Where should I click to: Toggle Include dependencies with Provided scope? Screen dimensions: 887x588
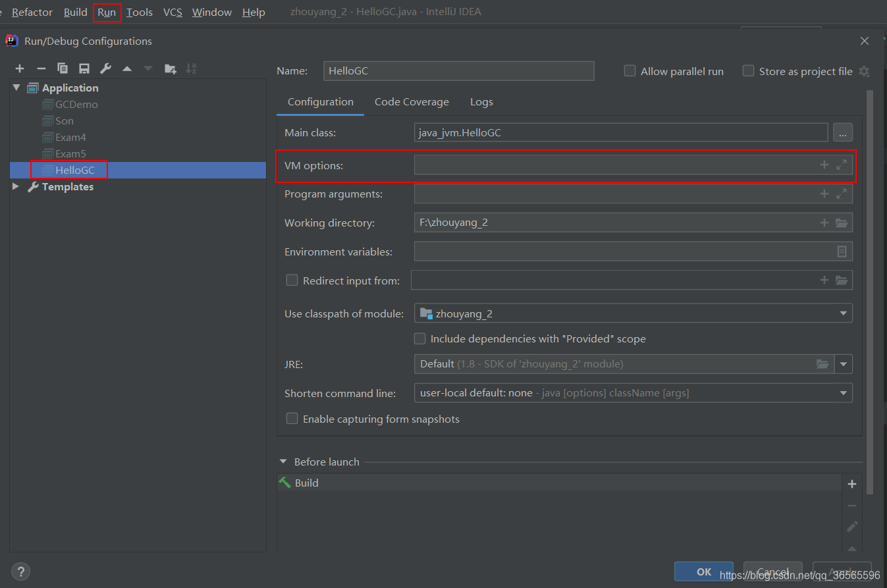(419, 338)
